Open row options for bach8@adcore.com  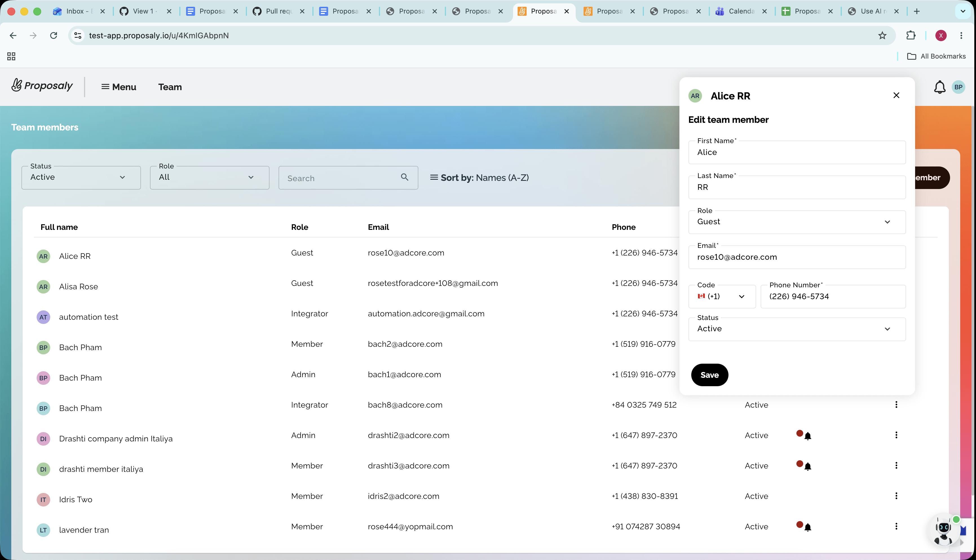pyautogui.click(x=896, y=405)
